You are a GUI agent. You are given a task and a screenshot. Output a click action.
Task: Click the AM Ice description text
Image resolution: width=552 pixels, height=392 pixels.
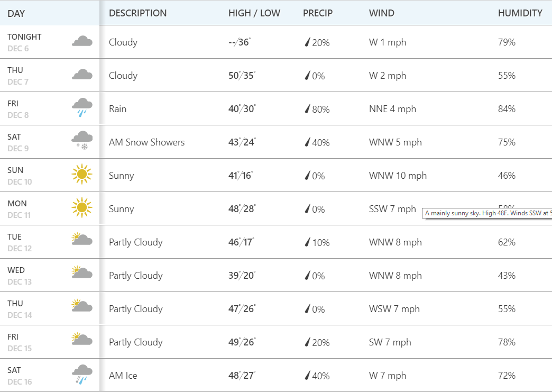point(123,376)
